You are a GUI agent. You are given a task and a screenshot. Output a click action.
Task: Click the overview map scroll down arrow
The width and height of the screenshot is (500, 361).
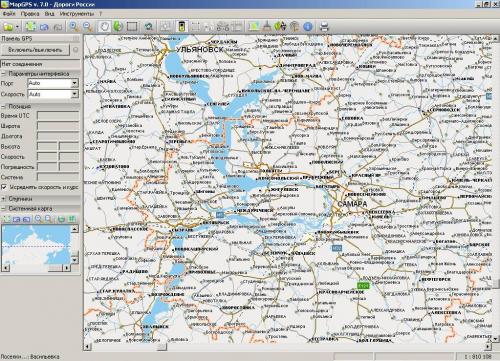click(75, 260)
